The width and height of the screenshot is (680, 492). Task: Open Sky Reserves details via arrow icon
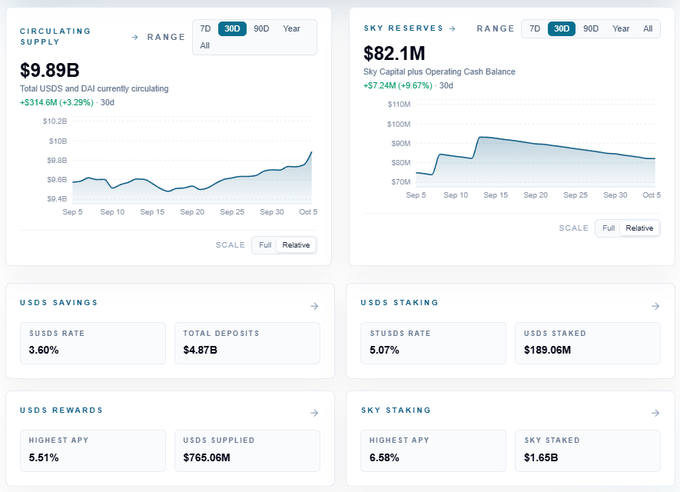pos(452,29)
